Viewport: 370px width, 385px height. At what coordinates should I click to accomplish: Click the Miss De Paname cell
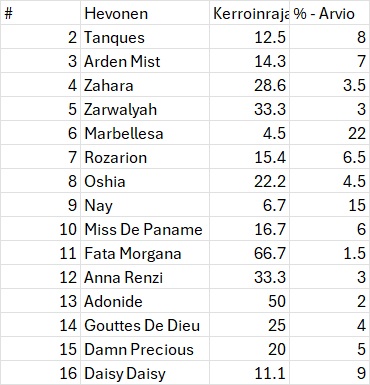tap(145, 229)
